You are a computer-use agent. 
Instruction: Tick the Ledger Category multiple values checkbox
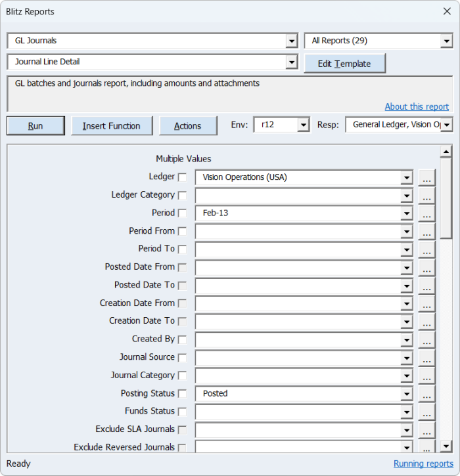[182, 196]
